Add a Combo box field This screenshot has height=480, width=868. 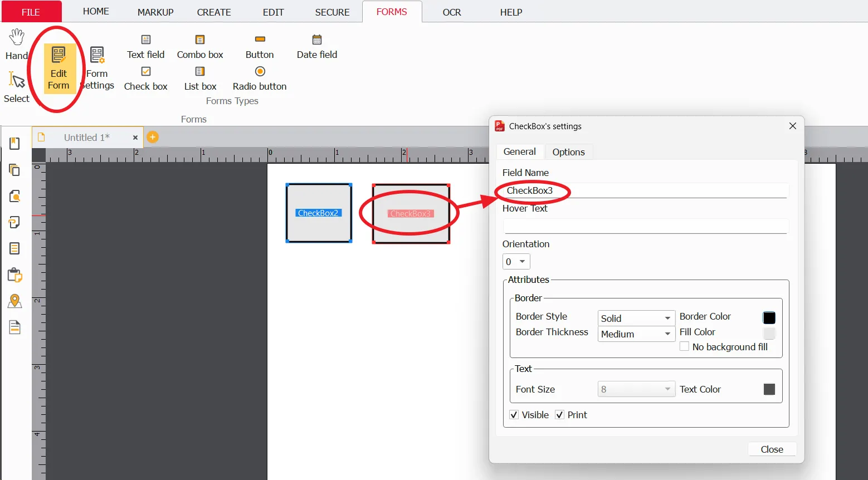(x=200, y=47)
